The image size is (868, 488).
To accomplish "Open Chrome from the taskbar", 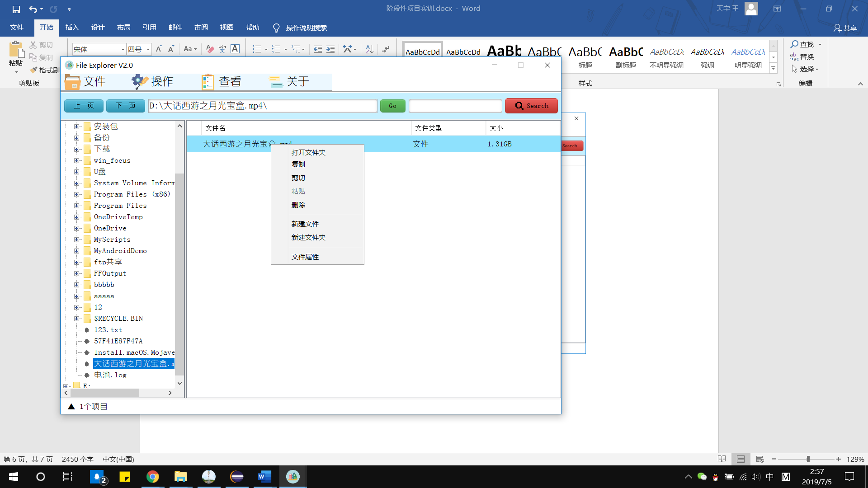I will pos(152,476).
